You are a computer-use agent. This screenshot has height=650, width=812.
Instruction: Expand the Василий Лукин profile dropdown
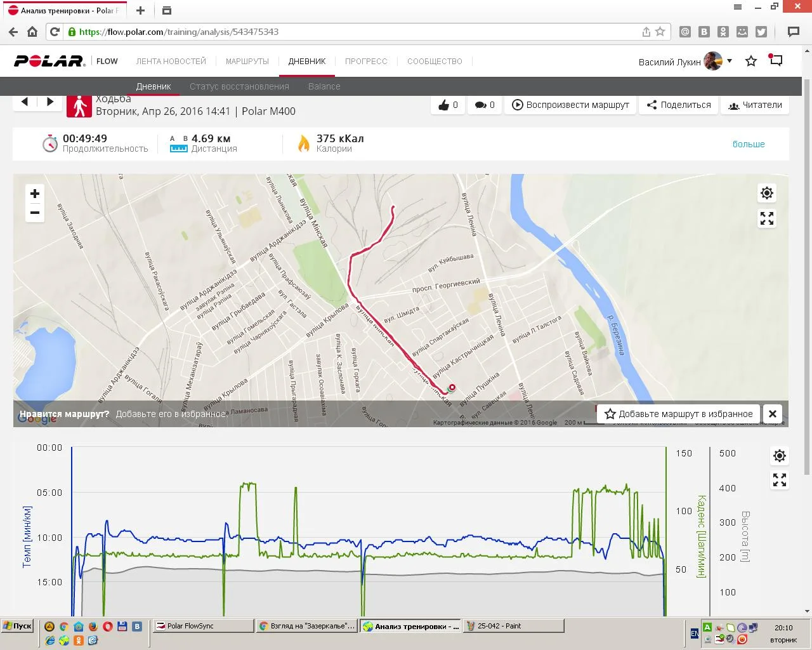(730, 61)
